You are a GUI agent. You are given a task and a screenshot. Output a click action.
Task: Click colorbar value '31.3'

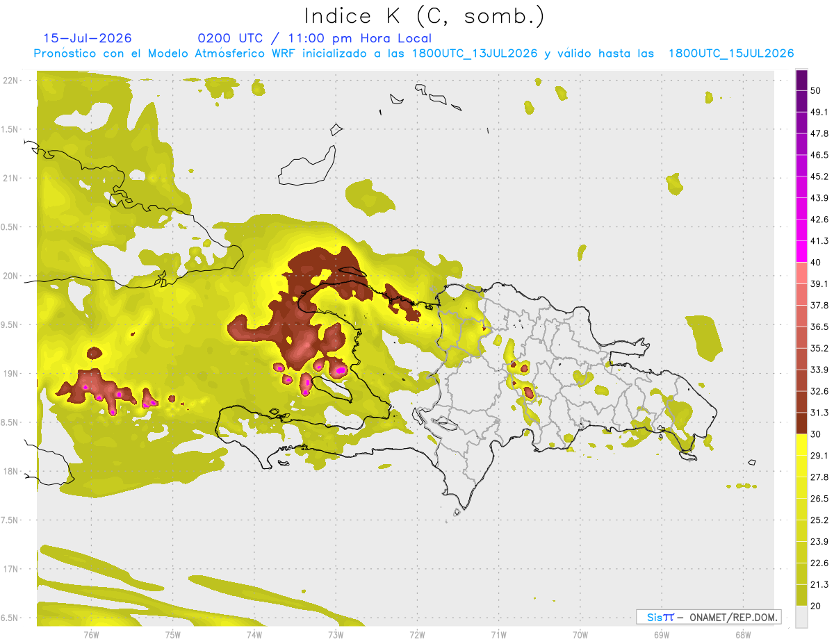point(819,413)
